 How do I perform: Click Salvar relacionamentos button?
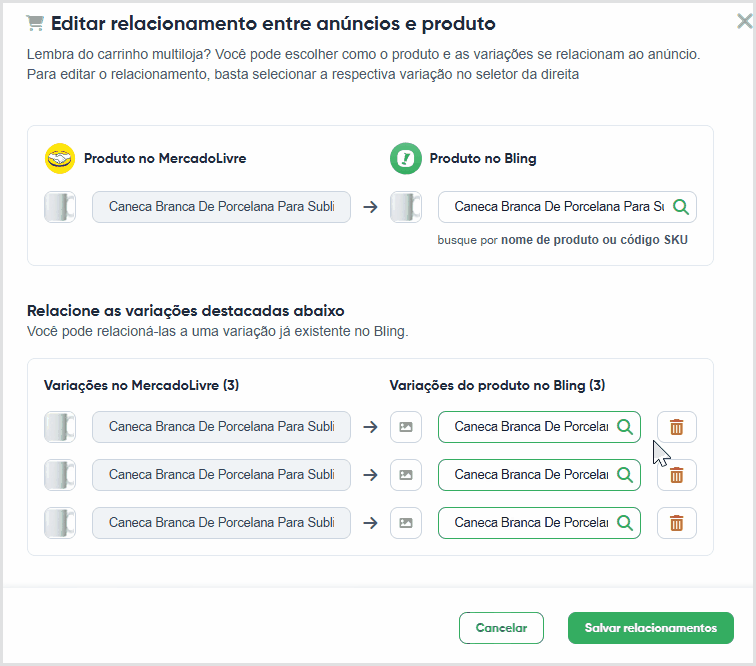(x=650, y=628)
